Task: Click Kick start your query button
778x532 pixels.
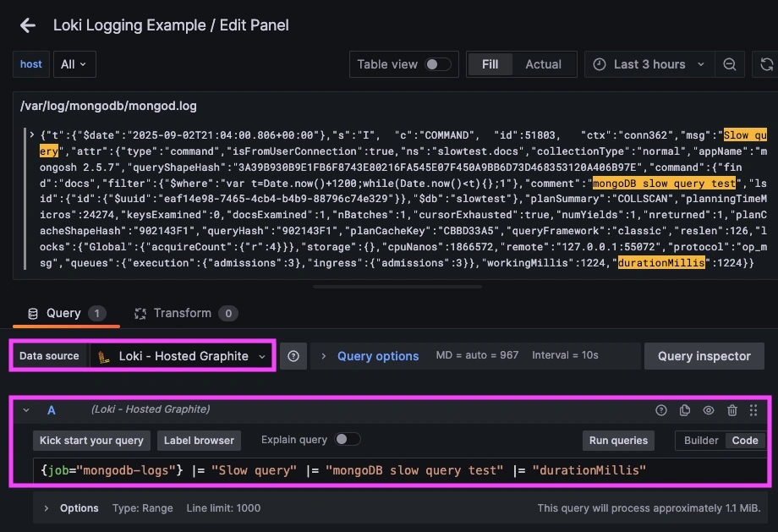Action: (91, 441)
